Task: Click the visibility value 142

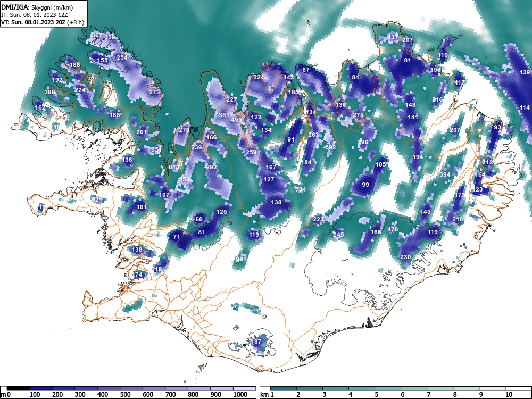Action: 288,77
